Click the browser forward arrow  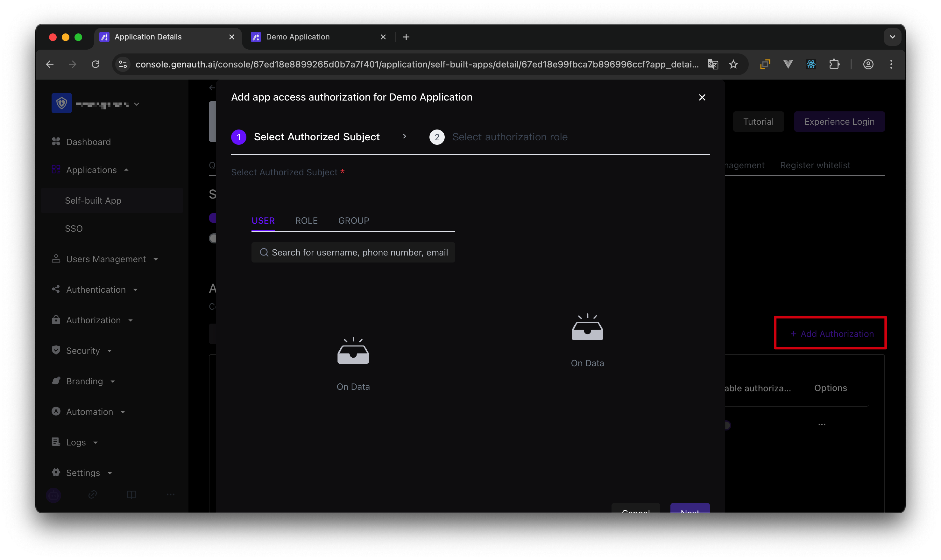(73, 65)
